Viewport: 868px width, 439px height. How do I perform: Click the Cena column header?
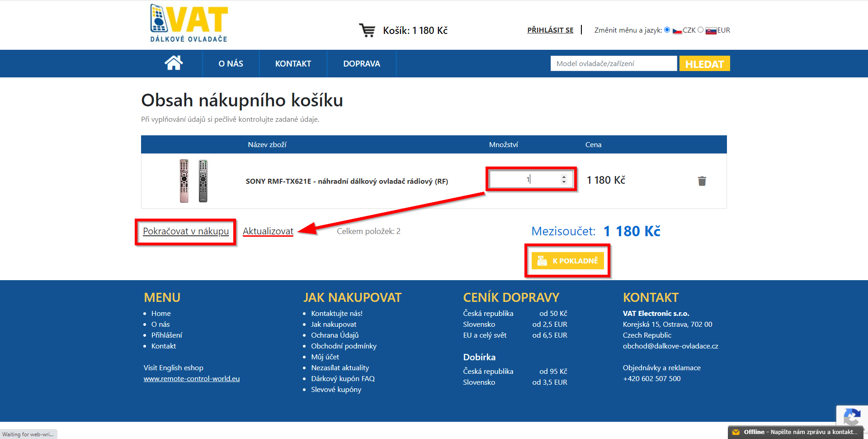(x=593, y=144)
